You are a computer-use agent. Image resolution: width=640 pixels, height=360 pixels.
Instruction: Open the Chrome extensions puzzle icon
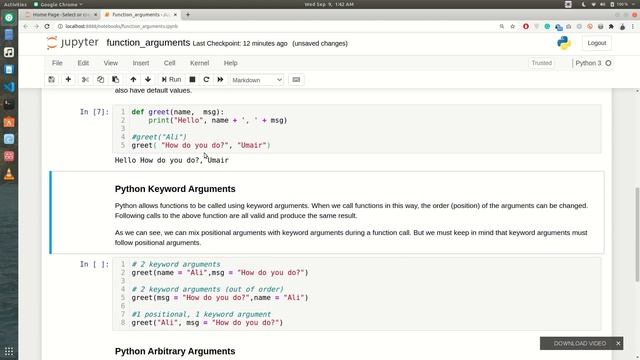click(x=611, y=27)
